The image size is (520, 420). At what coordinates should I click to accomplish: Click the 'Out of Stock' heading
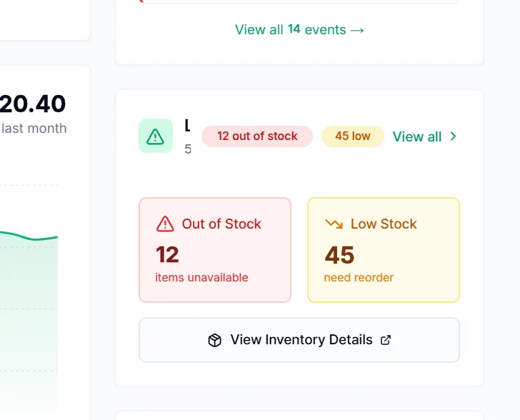click(x=221, y=224)
